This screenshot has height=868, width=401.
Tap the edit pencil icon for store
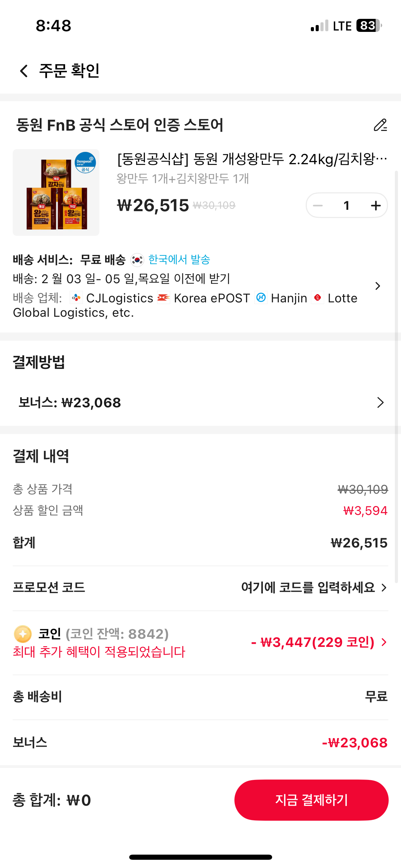pyautogui.click(x=380, y=125)
